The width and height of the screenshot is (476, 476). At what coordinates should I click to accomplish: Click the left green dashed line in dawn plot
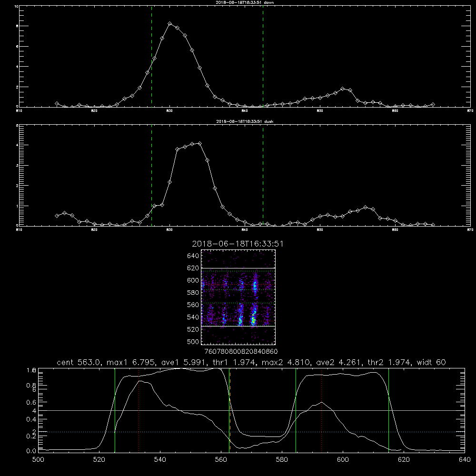click(x=151, y=56)
